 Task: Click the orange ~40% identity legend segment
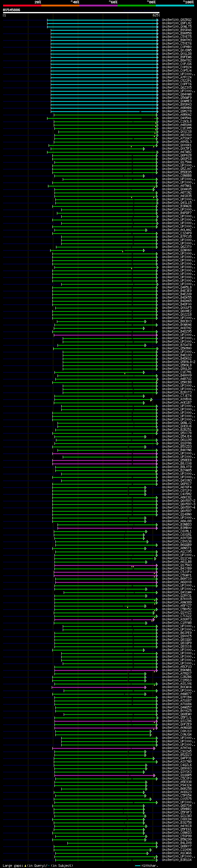point(60,6)
